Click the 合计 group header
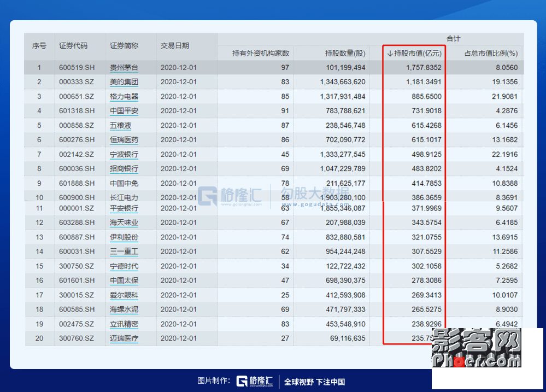The width and height of the screenshot is (546, 392). 454,38
